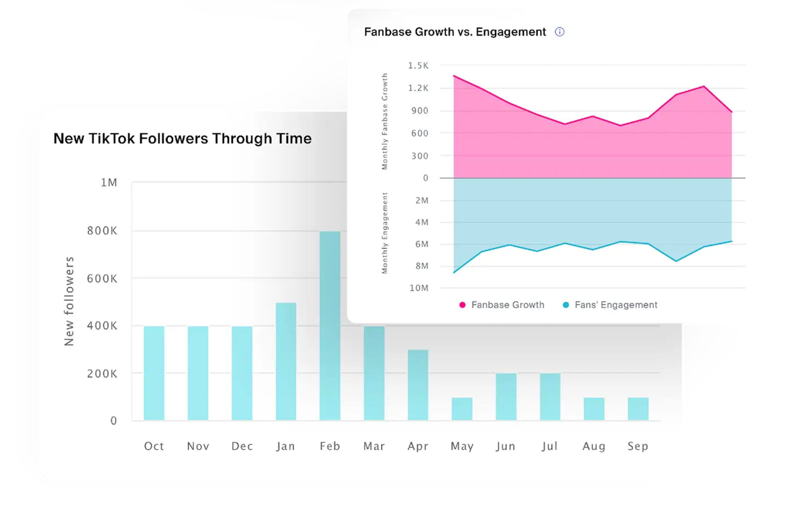Screen dimensions: 812x530
Task: Click the Feb bar, the tallest bar
Action: [x=330, y=326]
